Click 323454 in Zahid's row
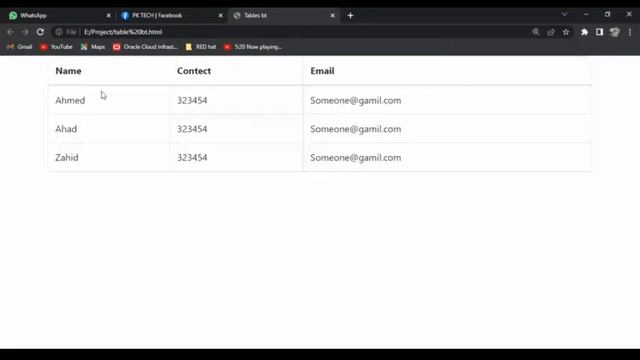Viewport: 640px width, 360px height. (192, 158)
